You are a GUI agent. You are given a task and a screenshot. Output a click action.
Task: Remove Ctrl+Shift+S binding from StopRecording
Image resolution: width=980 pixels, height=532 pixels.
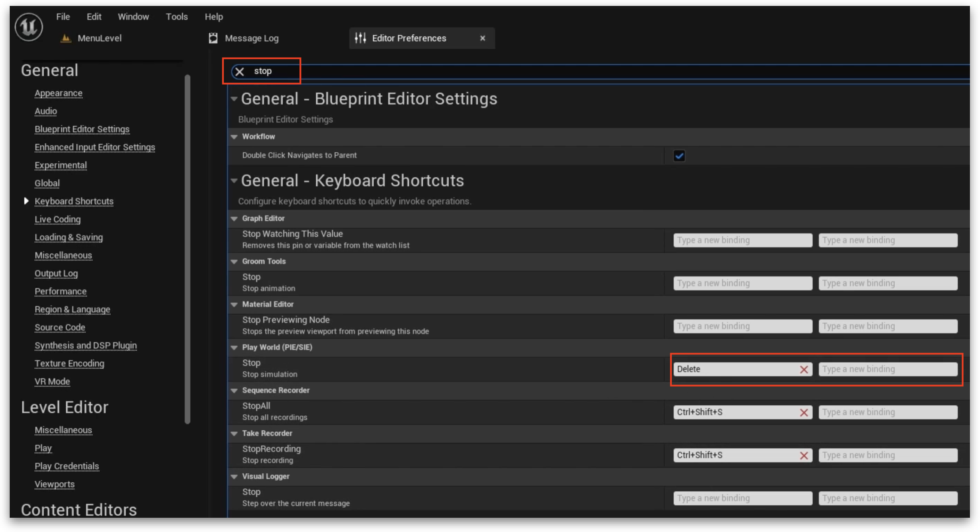804,455
